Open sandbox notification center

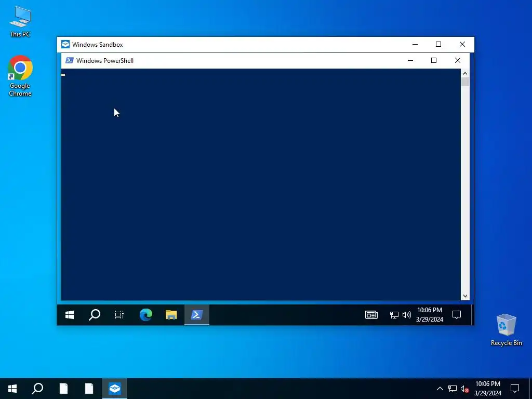pos(457,315)
